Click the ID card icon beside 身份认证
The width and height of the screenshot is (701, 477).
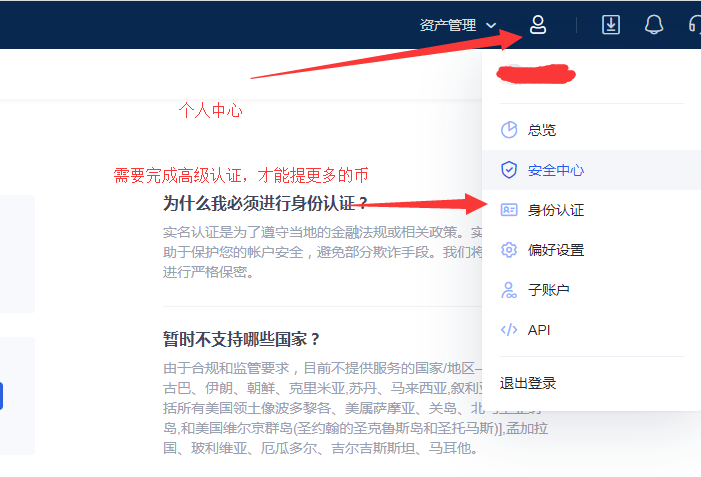pos(509,210)
